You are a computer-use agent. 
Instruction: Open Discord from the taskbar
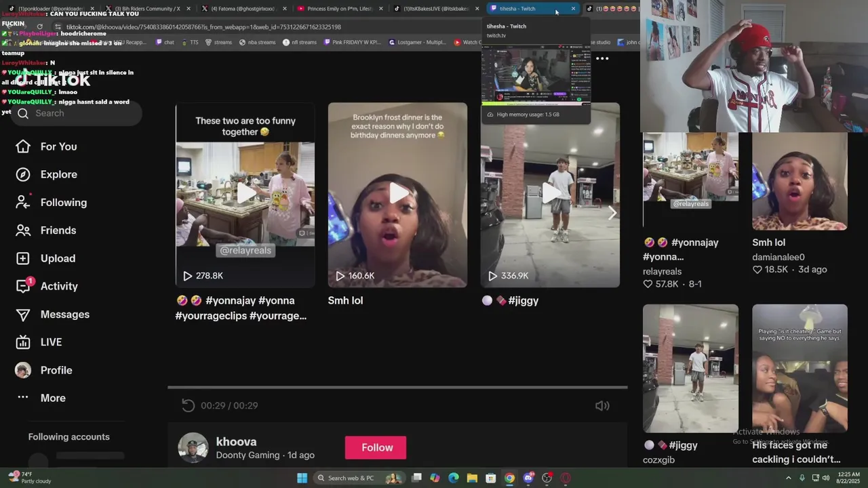point(528,478)
